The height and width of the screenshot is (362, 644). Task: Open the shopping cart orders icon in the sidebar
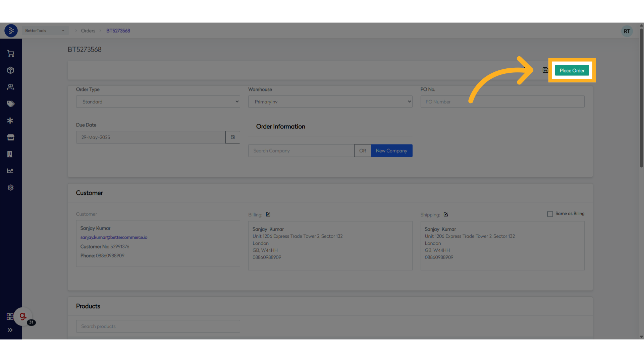[x=10, y=54]
